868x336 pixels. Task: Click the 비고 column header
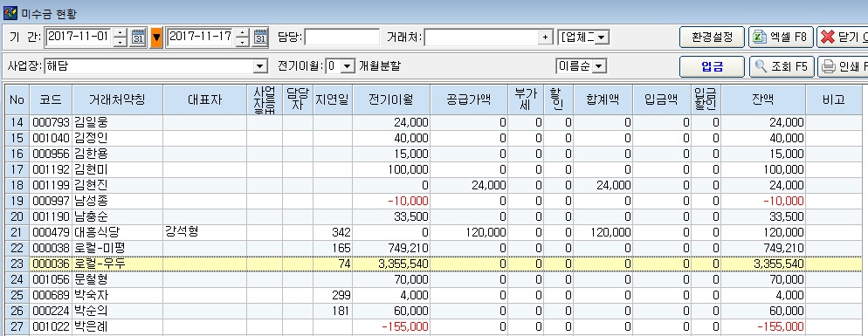point(834,99)
